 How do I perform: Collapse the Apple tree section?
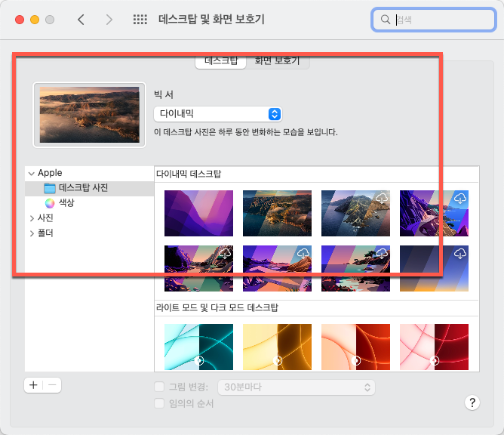click(x=32, y=174)
